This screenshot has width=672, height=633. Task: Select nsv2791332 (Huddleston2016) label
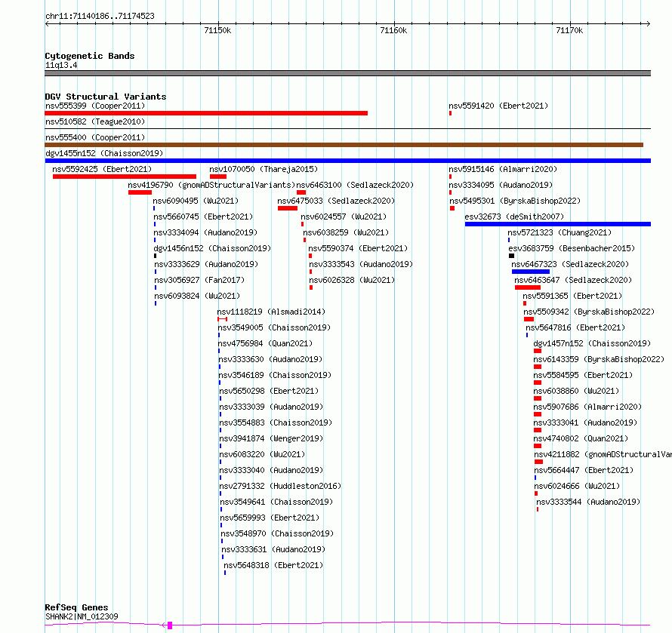coord(281,486)
